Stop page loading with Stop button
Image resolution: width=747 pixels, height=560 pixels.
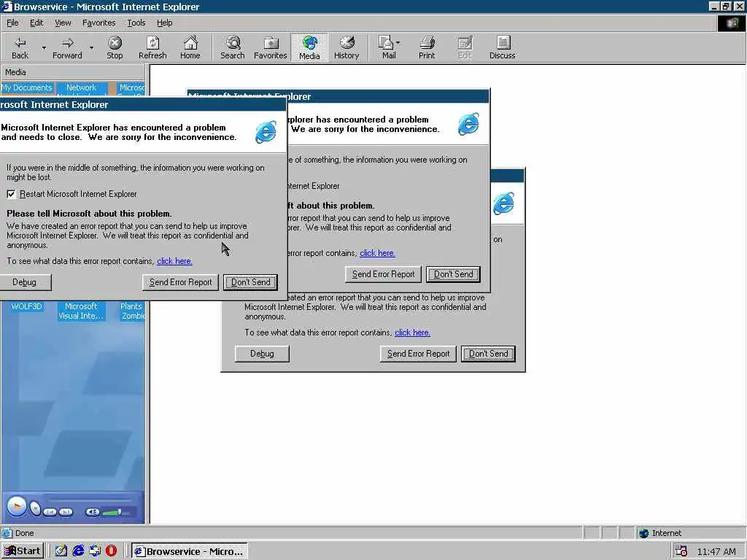[x=115, y=47]
